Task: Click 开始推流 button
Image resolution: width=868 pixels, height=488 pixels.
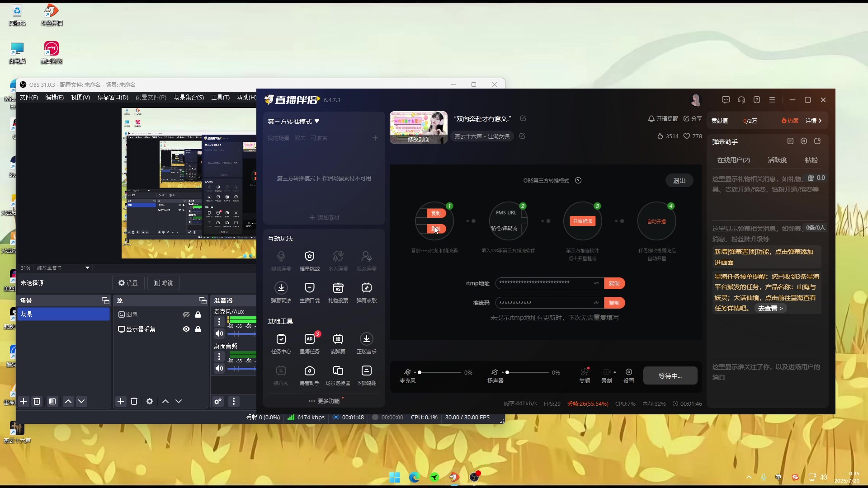Action: click(x=582, y=221)
